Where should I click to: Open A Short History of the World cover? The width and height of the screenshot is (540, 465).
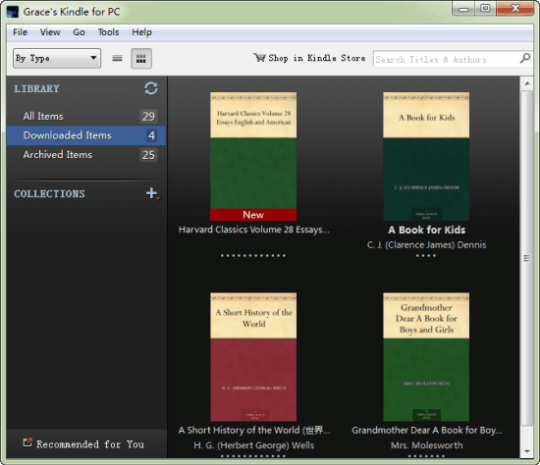pos(253,357)
